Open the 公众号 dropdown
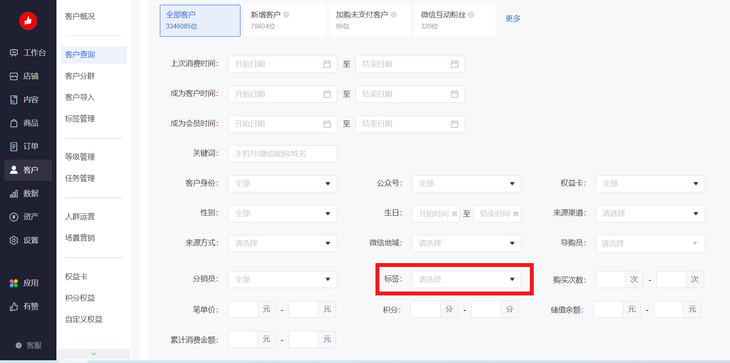The height and width of the screenshot is (363, 730). coord(466,184)
